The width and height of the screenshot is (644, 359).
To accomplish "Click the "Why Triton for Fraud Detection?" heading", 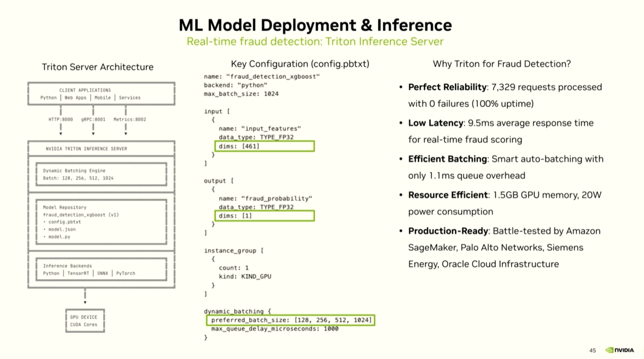I will [x=502, y=64].
